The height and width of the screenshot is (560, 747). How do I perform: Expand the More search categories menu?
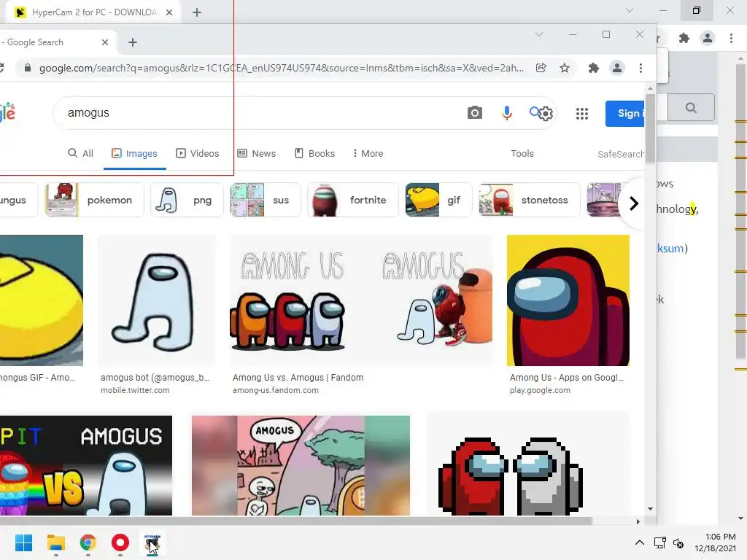[x=368, y=153]
